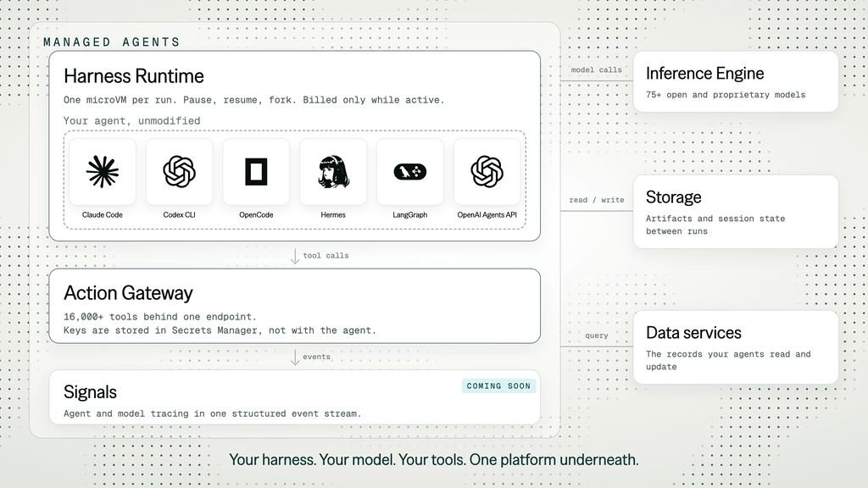Image resolution: width=868 pixels, height=488 pixels.
Task: Select the Codex CLI logo icon
Action: tap(180, 171)
